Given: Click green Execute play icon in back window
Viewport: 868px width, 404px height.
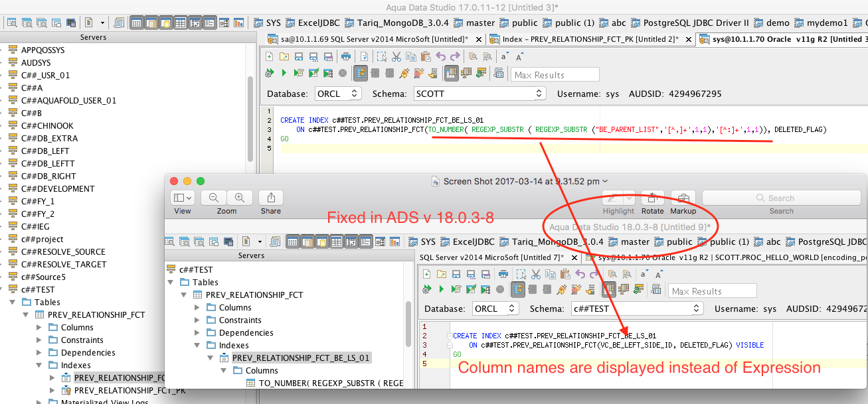Looking at the screenshot, I should point(284,74).
